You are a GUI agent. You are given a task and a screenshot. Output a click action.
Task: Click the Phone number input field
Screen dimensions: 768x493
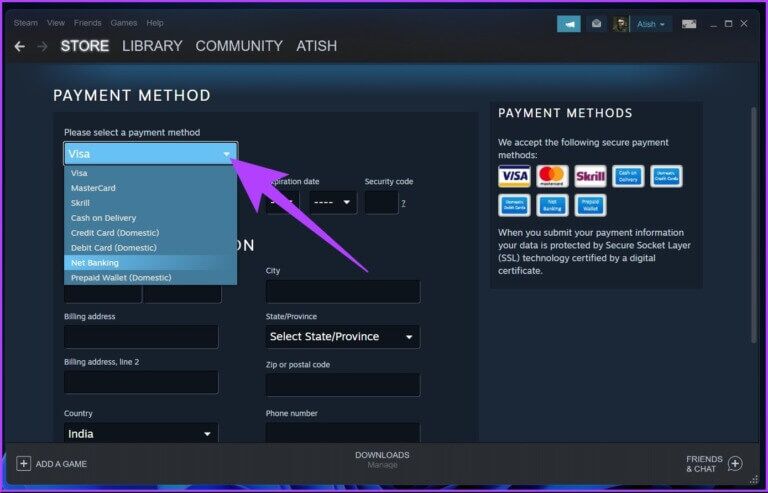(x=343, y=433)
